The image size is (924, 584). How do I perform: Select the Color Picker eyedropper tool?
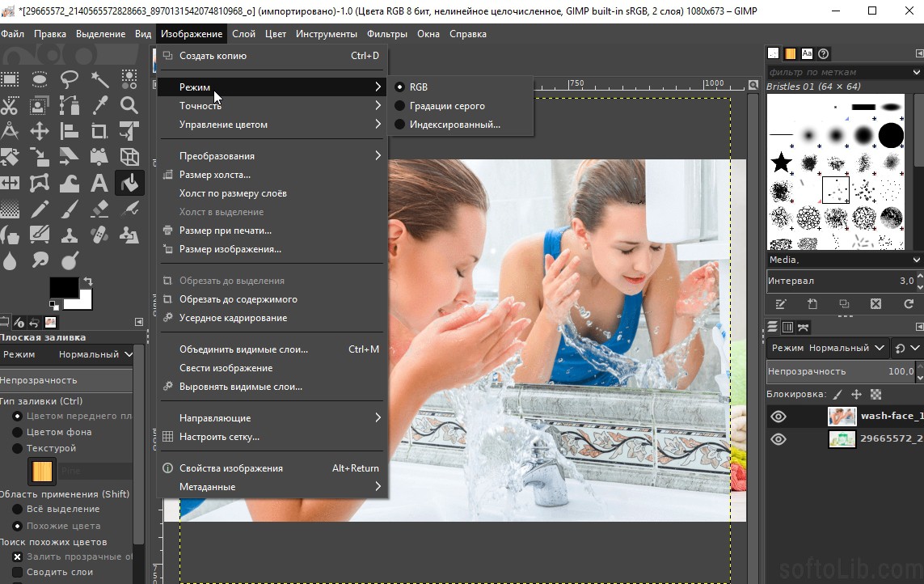(99, 106)
